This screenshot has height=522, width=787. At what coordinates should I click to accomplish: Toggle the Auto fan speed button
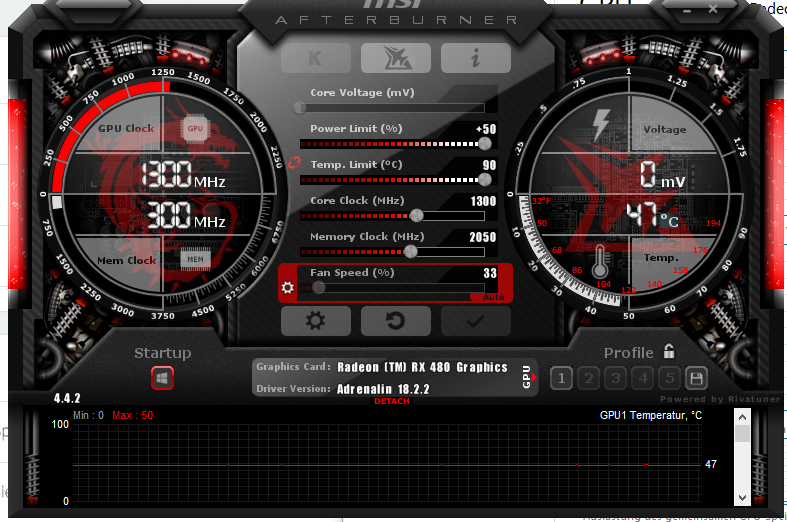click(x=493, y=297)
